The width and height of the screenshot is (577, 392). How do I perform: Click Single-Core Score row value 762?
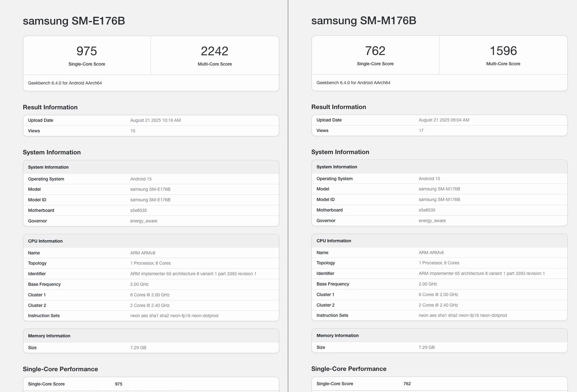point(407,384)
